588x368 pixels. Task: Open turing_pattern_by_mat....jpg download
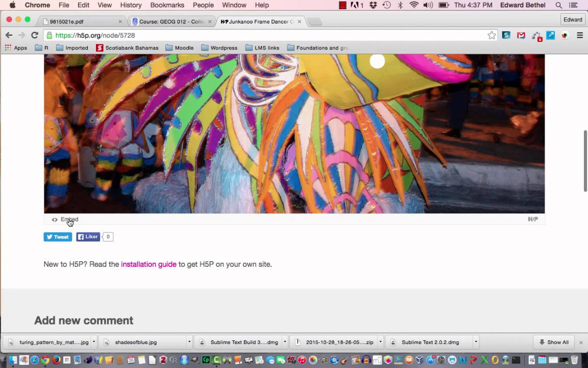pos(48,342)
